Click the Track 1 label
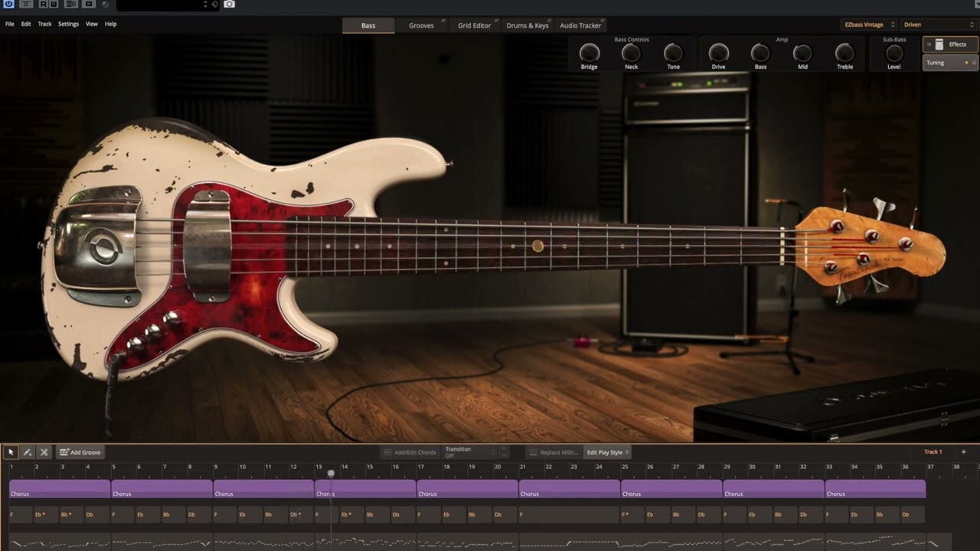 point(933,452)
